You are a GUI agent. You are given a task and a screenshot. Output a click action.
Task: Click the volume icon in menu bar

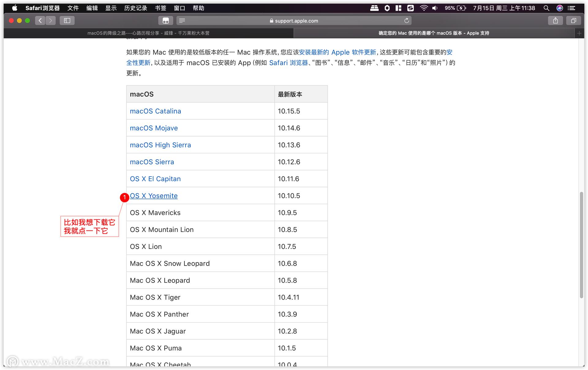435,8
